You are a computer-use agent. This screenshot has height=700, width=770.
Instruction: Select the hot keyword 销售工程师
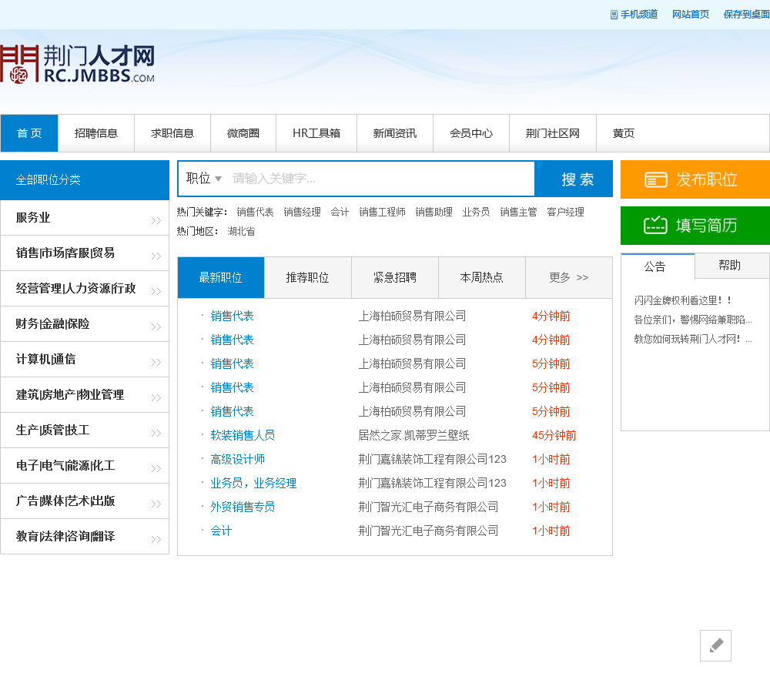point(382,212)
